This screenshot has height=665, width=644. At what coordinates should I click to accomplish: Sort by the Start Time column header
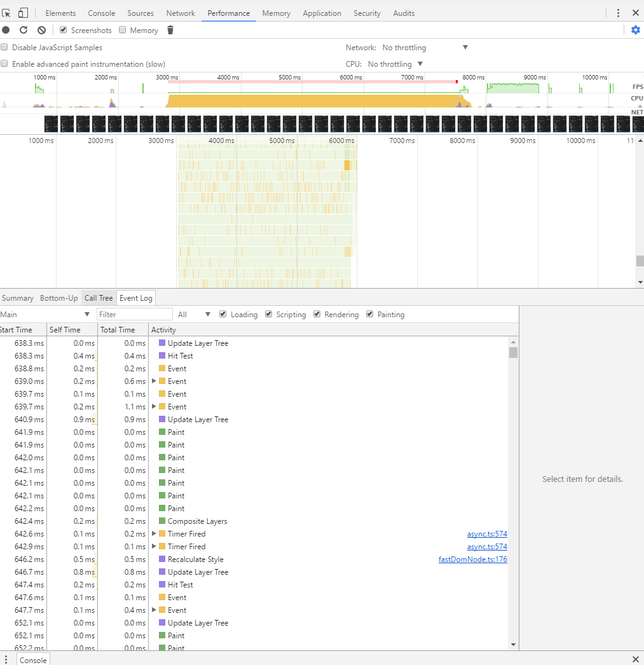(x=23, y=329)
